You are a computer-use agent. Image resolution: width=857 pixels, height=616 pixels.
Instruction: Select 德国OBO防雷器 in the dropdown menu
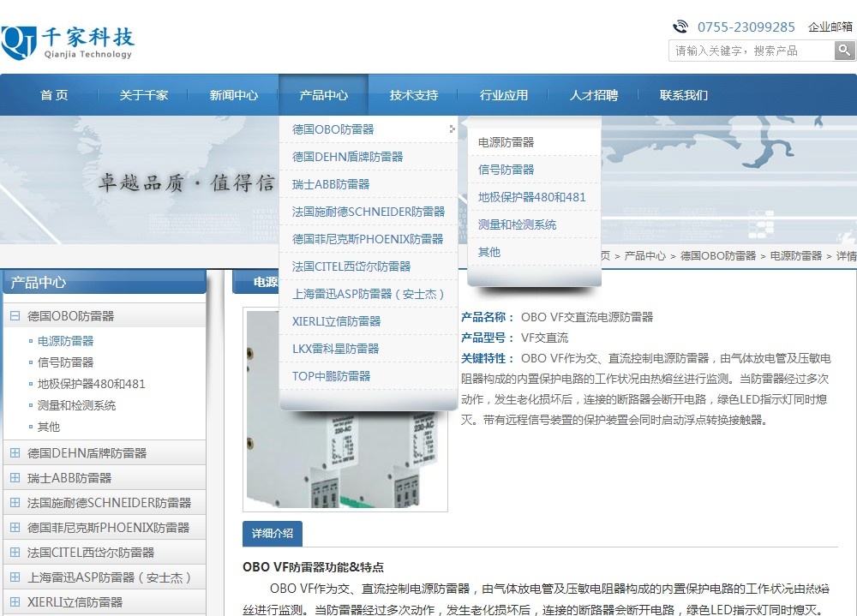point(333,129)
